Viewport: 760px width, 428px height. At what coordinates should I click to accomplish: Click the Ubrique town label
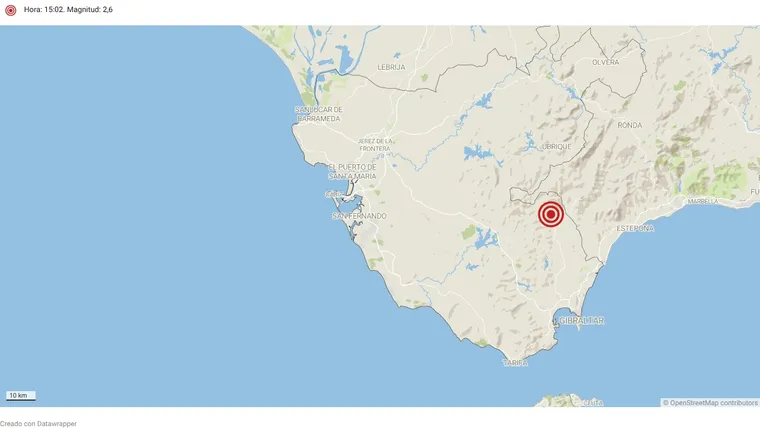pyautogui.click(x=556, y=146)
